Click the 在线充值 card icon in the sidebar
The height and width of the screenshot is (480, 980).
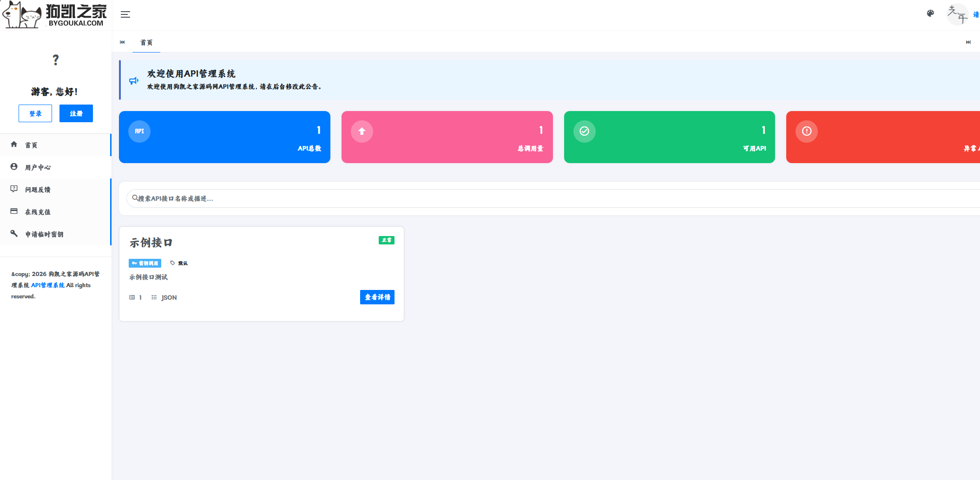(x=14, y=211)
